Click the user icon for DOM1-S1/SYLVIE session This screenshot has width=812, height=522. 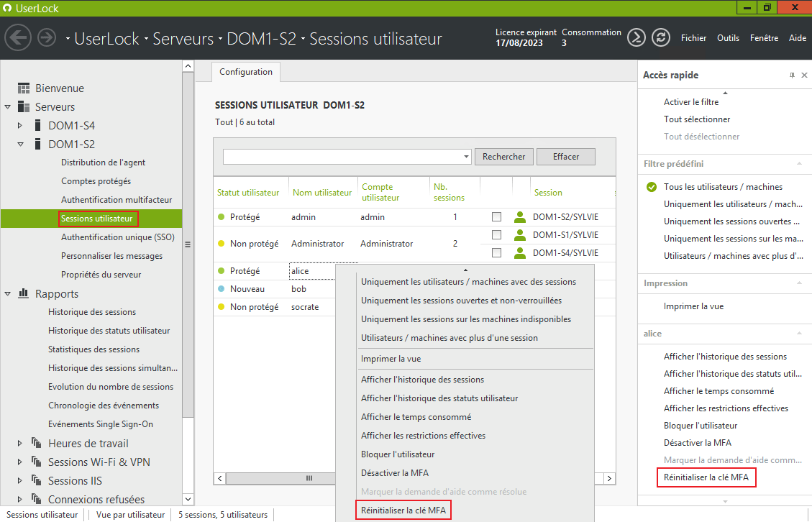coord(519,235)
